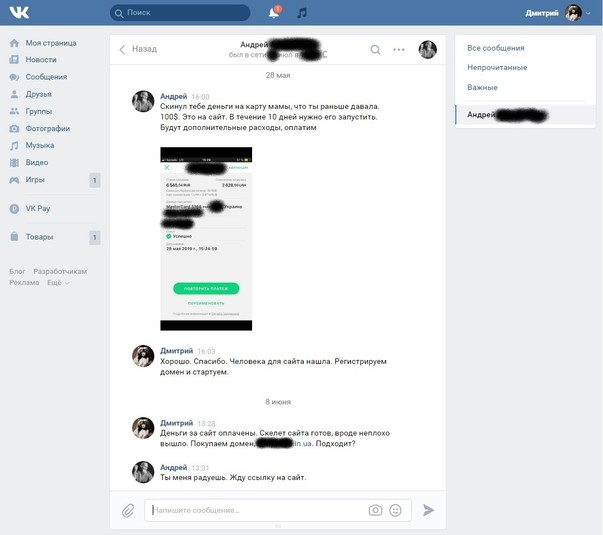Click the Напишите сообщение input field
603x535 pixels.
[x=256, y=510]
